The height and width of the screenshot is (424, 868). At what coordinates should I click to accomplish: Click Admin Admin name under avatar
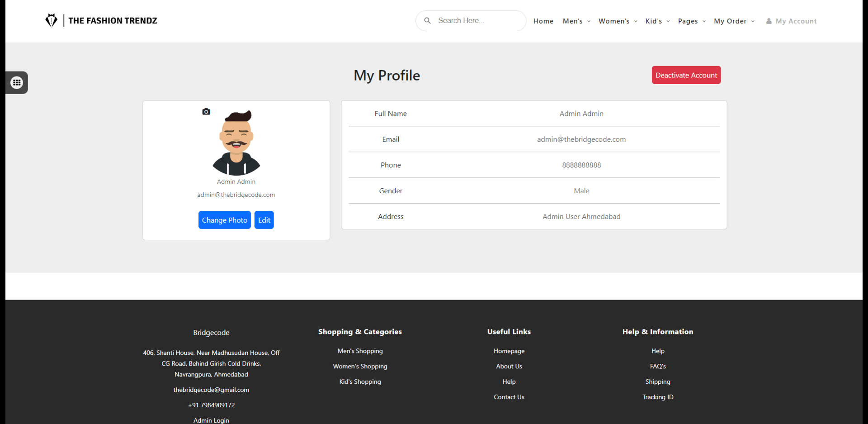(x=236, y=181)
